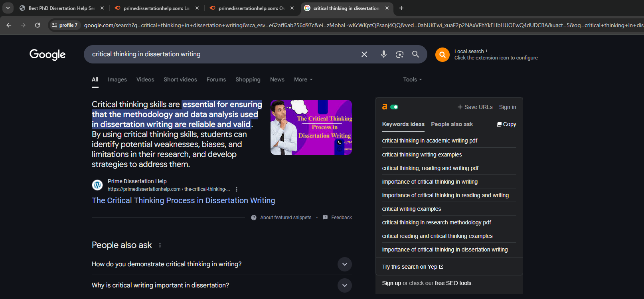Open the Prime Dissertation Help site name
Viewport: 644px width, 299px height.
click(x=137, y=181)
